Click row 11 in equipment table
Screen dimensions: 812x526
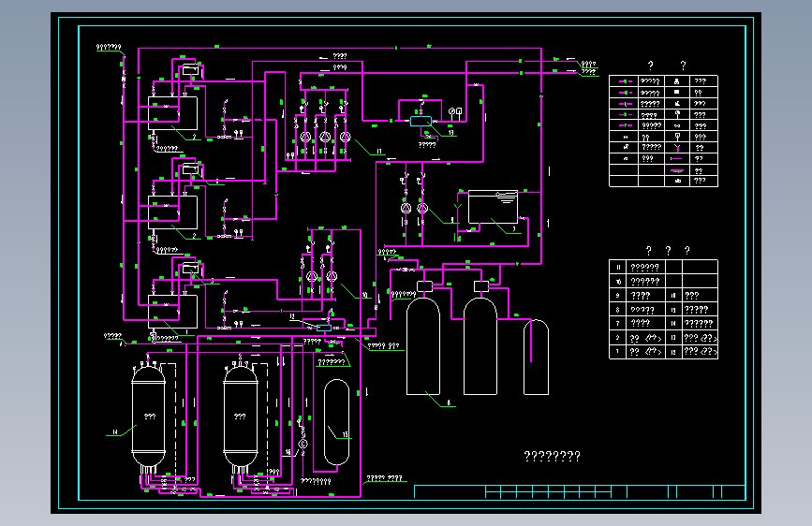[663, 267]
